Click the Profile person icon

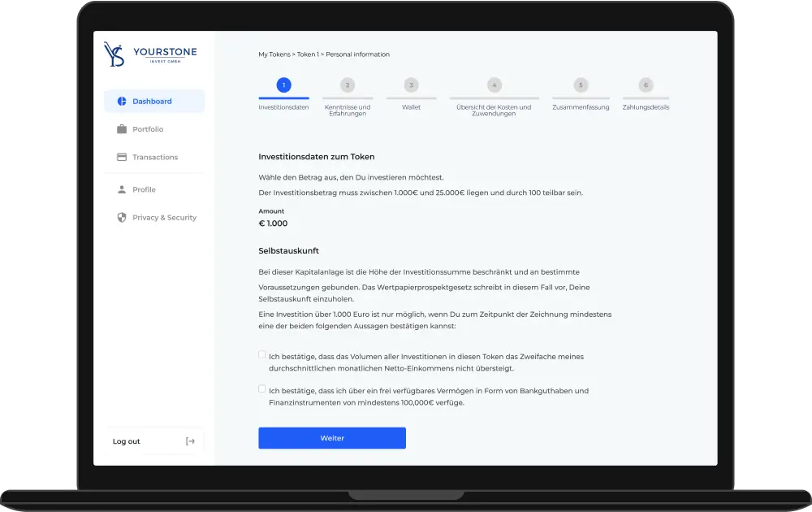click(x=122, y=189)
